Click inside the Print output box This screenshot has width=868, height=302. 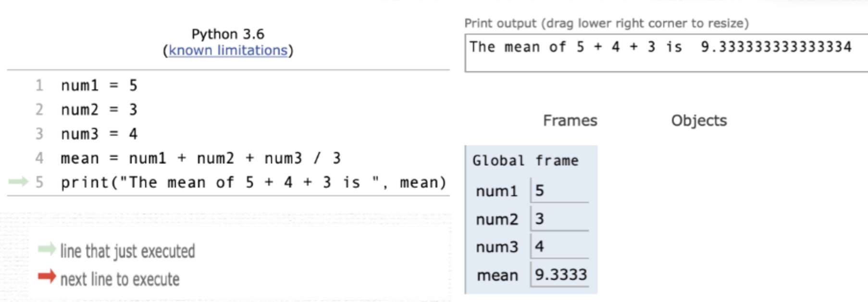(x=666, y=53)
